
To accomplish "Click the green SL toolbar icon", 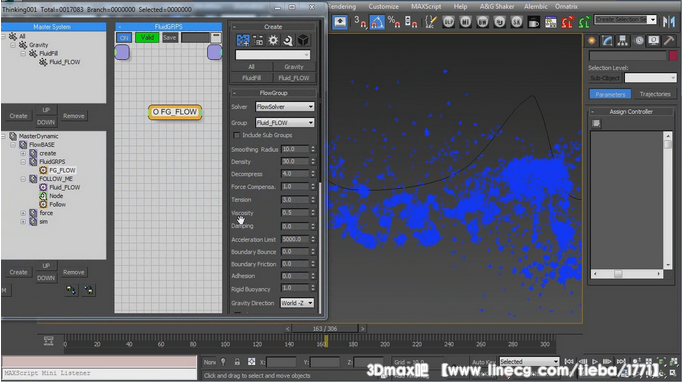I will pyautogui.click(x=584, y=22).
